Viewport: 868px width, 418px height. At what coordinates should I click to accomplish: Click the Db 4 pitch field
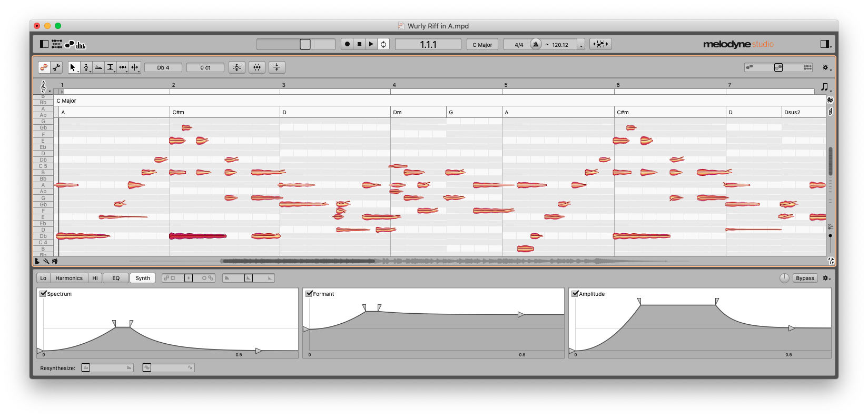tap(163, 67)
